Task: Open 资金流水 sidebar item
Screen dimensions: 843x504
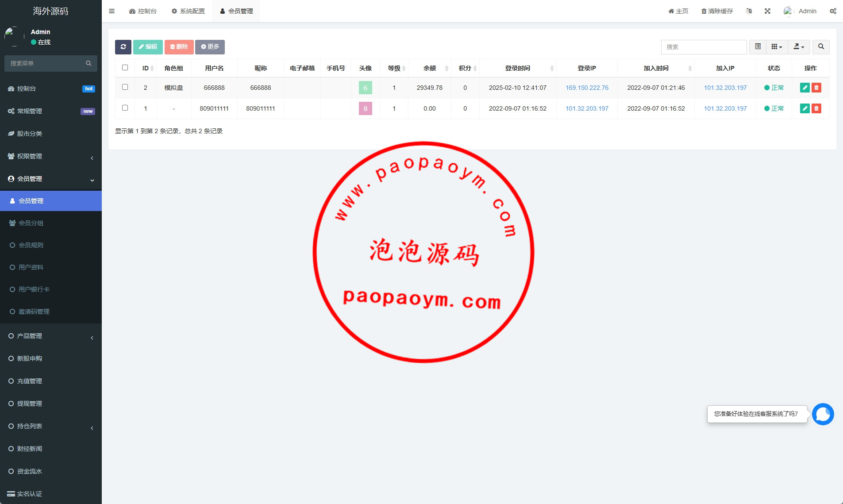Action: click(51, 471)
